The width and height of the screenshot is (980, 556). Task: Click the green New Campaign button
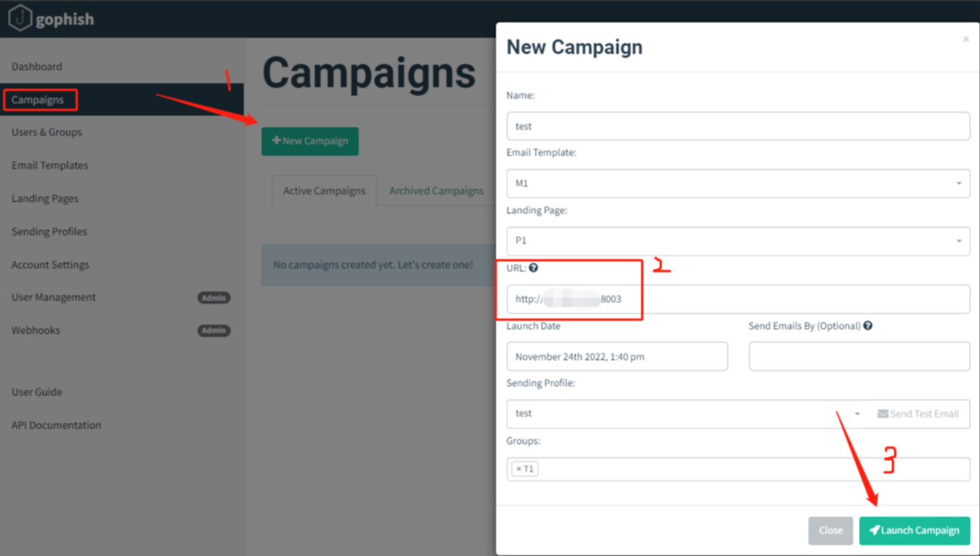point(310,141)
